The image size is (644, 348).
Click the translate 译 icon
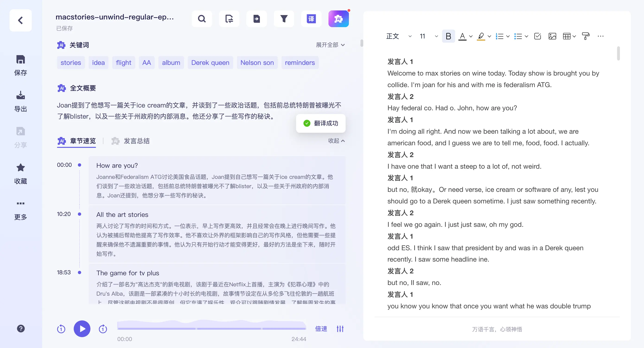coord(311,19)
